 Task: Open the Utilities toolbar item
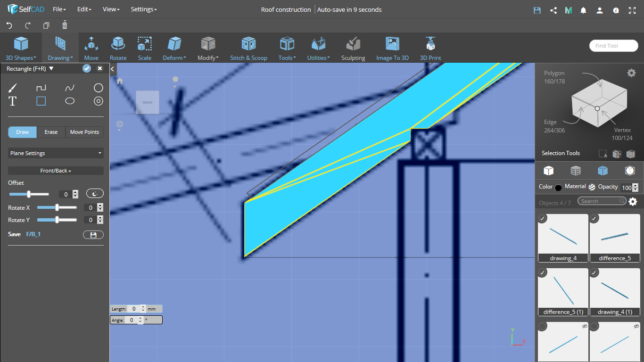coord(319,49)
